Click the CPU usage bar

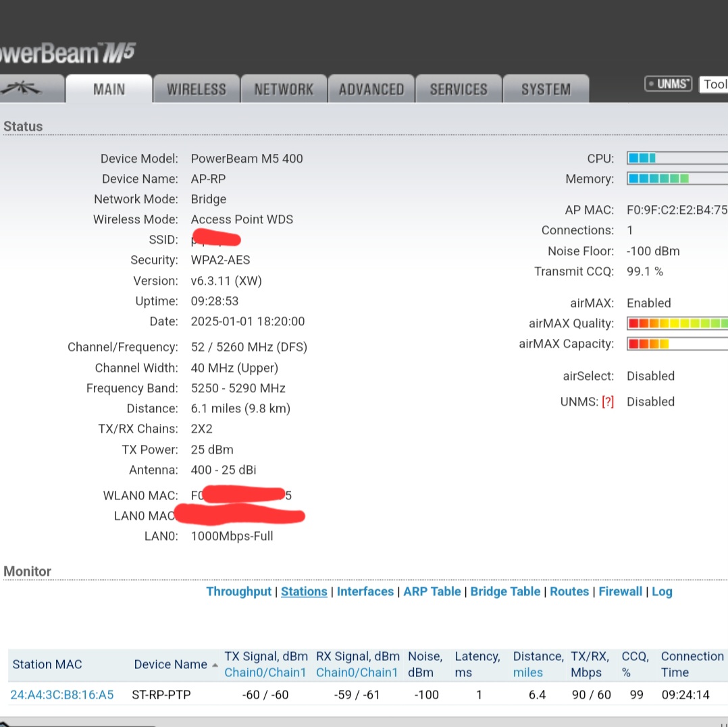coord(677,158)
